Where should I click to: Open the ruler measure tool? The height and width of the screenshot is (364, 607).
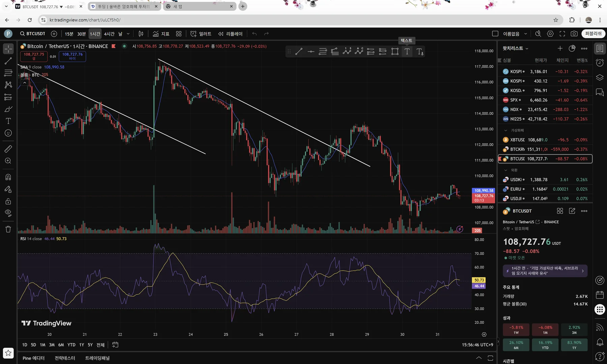pyautogui.click(x=8, y=149)
